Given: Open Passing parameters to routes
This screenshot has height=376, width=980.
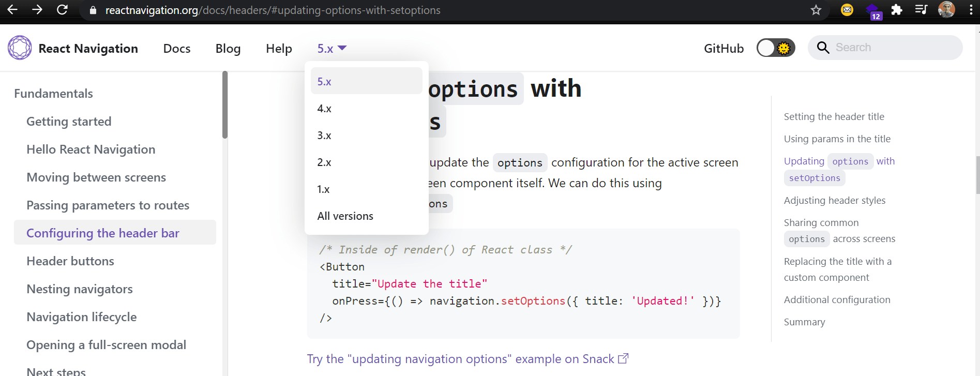Looking at the screenshot, I should click(108, 205).
